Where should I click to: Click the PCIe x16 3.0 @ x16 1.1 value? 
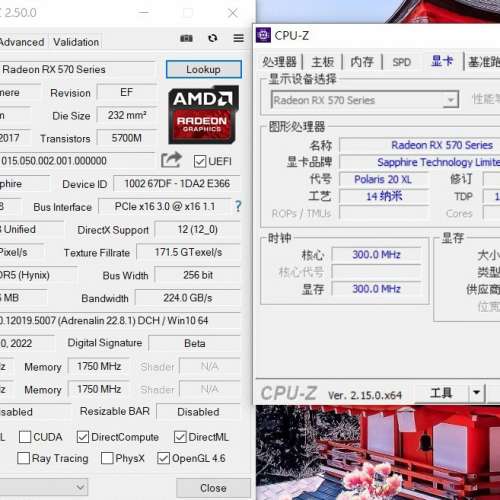[x=165, y=207]
